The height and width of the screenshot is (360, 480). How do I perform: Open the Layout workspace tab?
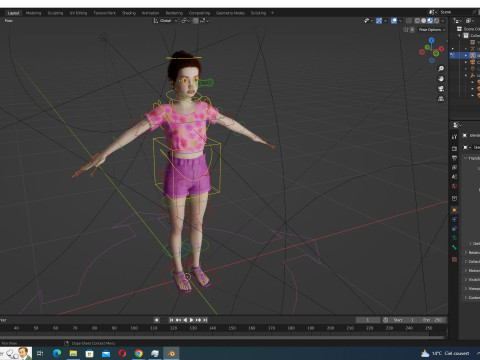14,13
